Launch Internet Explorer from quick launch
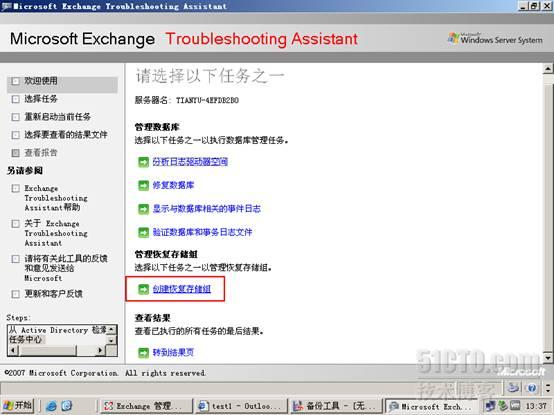Viewport: 554px width, 415px height. [x=52, y=406]
